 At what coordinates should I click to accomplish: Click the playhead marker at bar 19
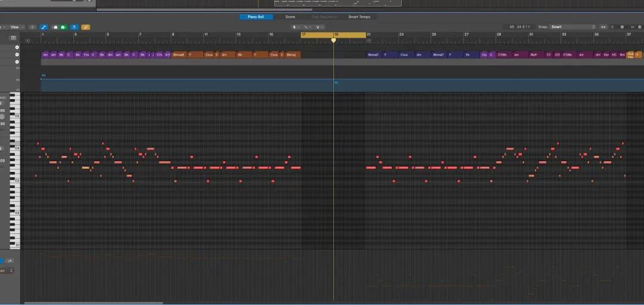point(333,40)
